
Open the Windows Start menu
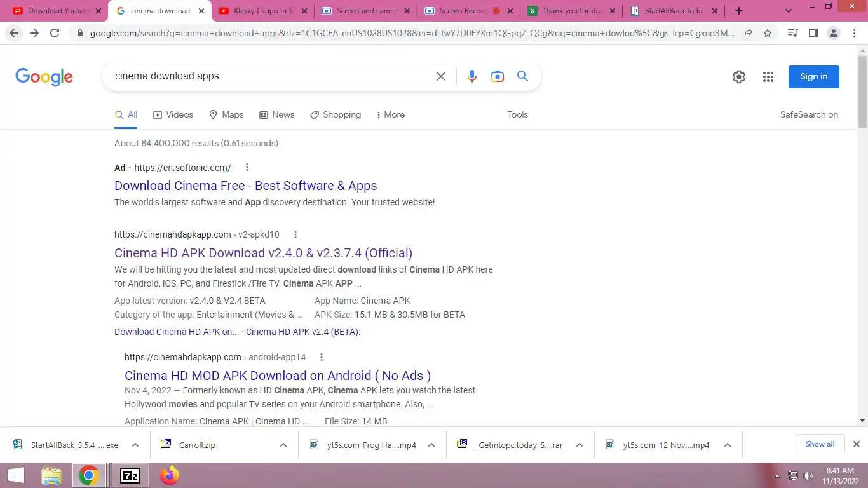pyautogui.click(x=15, y=475)
